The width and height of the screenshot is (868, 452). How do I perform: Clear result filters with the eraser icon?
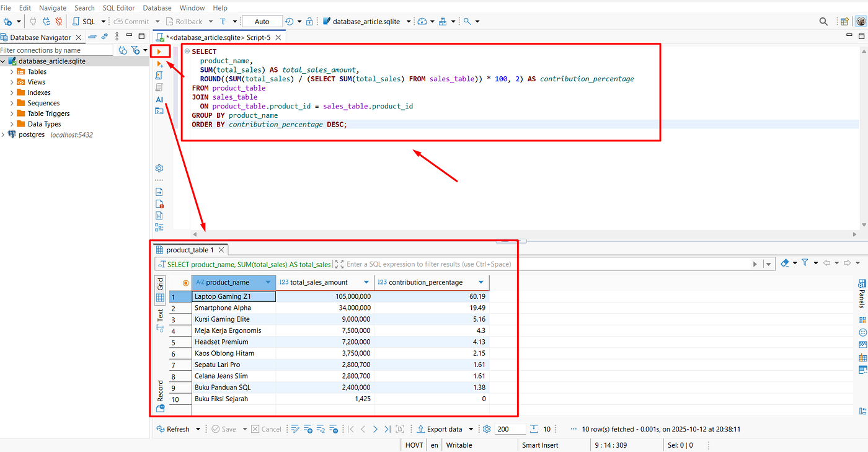(785, 263)
